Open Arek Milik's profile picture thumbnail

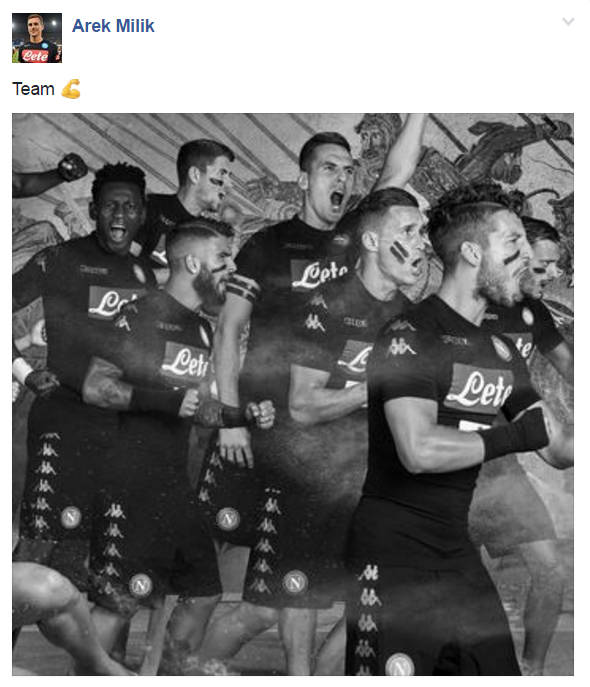coord(37,38)
